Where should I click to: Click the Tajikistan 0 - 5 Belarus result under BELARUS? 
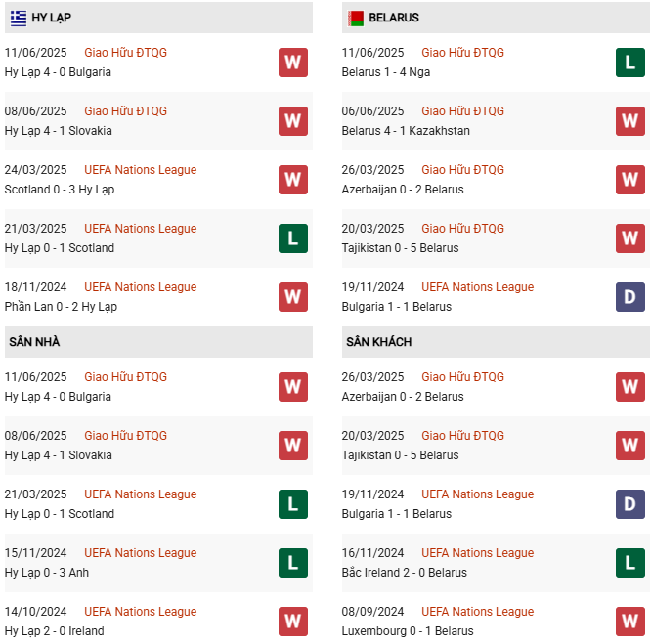(x=400, y=248)
